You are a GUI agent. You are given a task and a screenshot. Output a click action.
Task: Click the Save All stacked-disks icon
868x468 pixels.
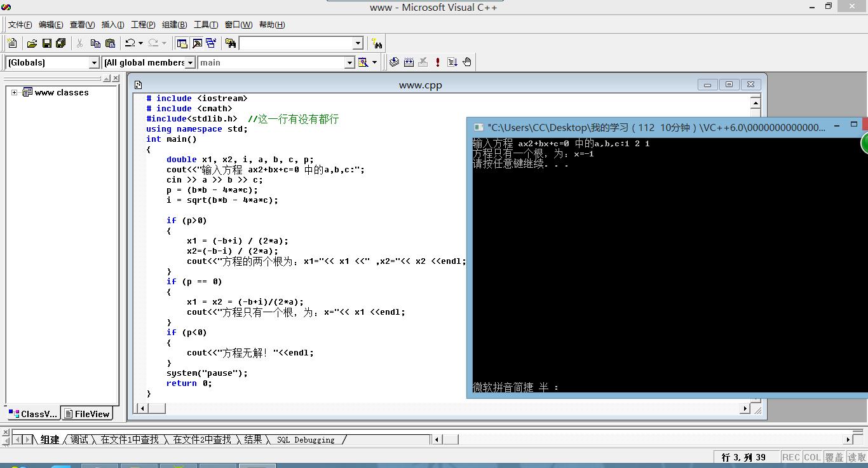pos(61,43)
